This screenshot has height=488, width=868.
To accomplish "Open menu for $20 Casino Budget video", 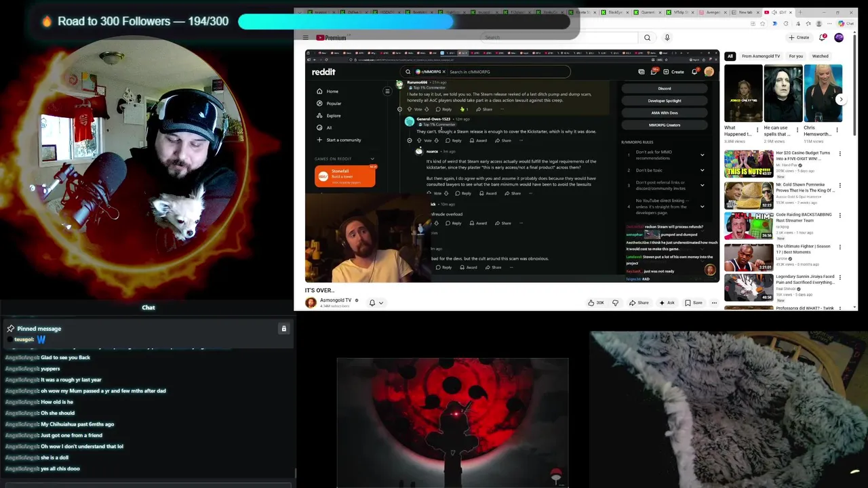I will pos(840,154).
